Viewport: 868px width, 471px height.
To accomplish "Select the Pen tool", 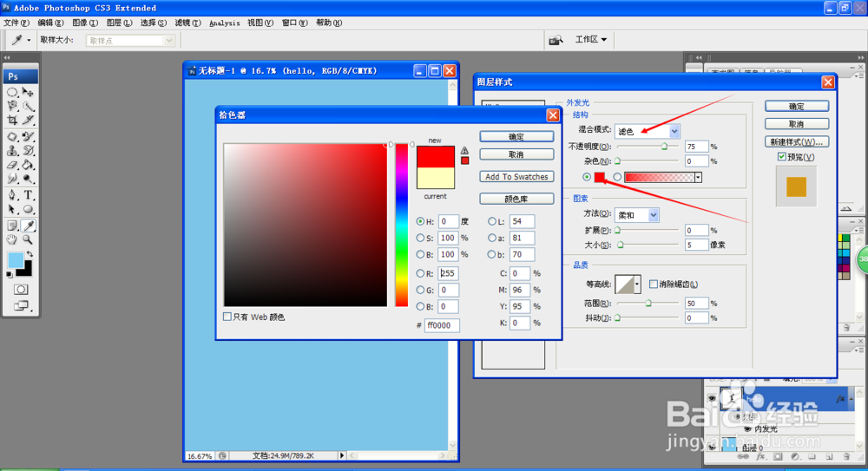I will click(12, 195).
